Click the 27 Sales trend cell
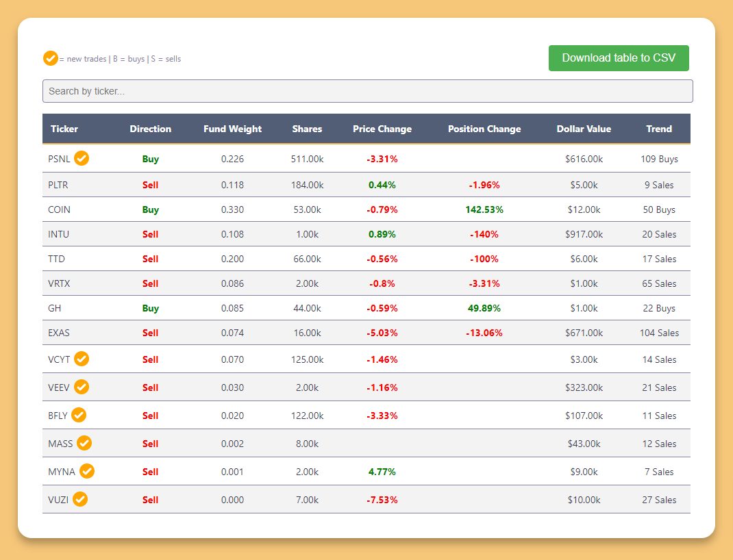Screen dimensions: 733x560 click(x=659, y=500)
